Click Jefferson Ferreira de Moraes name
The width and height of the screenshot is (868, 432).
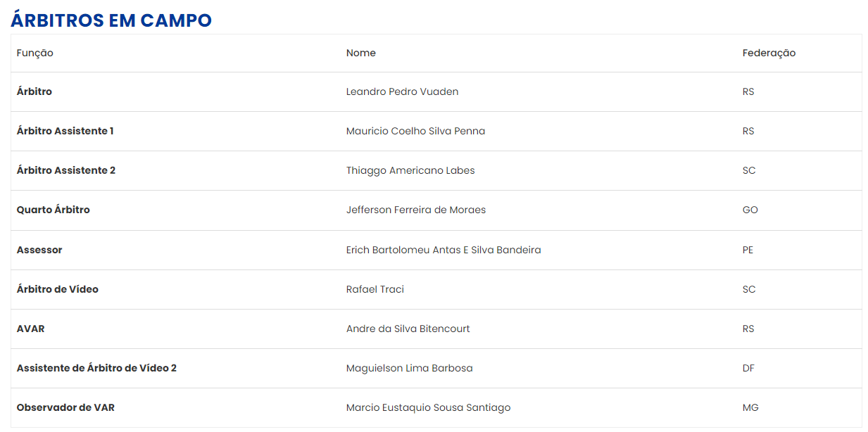[x=416, y=210]
